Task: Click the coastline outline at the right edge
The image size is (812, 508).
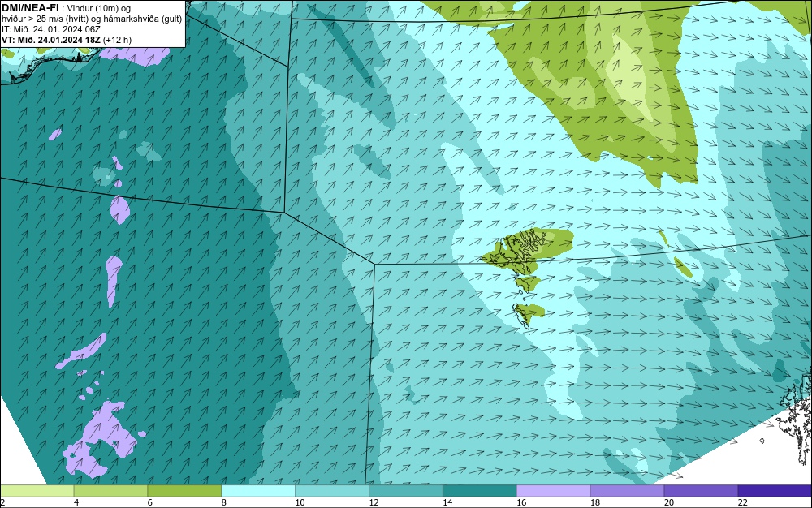Action: pos(796,419)
